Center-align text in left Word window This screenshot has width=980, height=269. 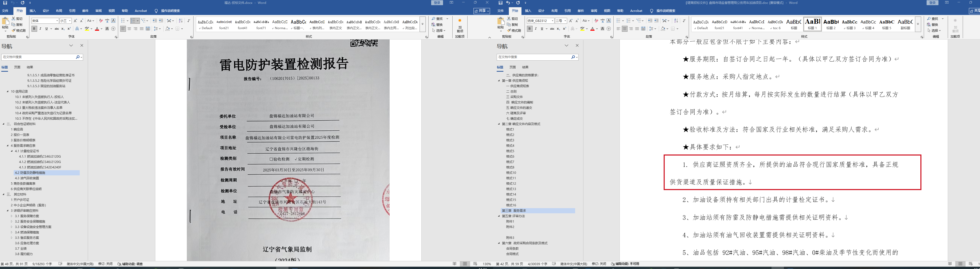(x=129, y=29)
